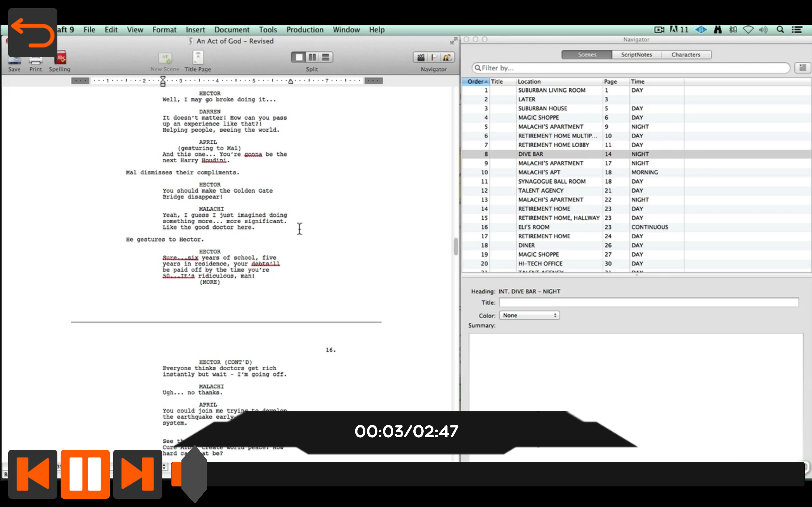This screenshot has height=507, width=812.
Task: Select the Scenes clapperboard icon in Navigator toolbar
Action: click(x=420, y=57)
